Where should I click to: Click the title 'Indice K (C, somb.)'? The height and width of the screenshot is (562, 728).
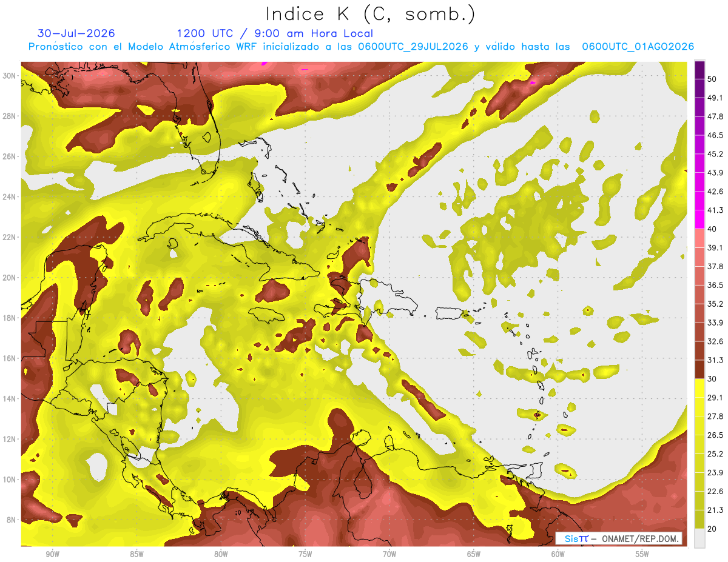pyautogui.click(x=371, y=14)
